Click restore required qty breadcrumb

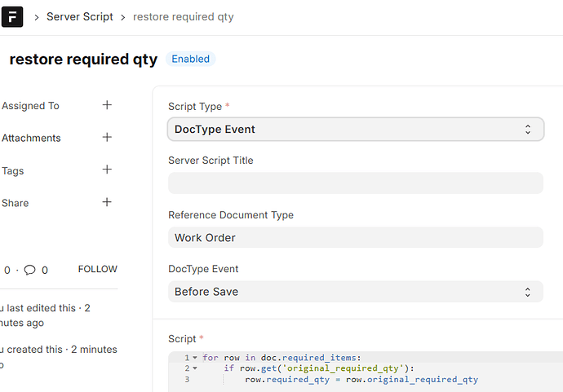click(x=183, y=16)
